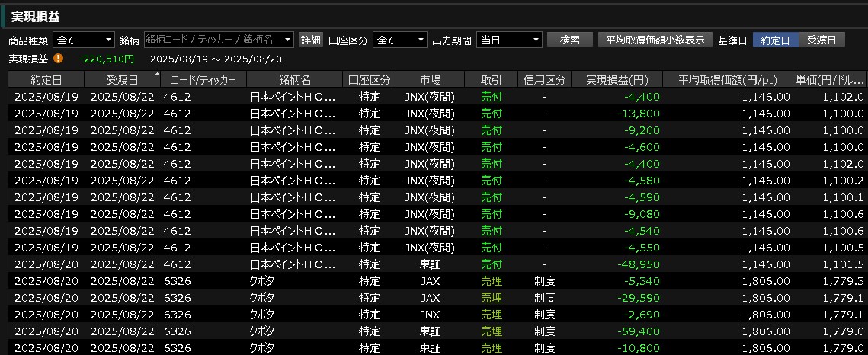Image resolution: width=868 pixels, height=355 pixels.
Task: Select the クボタ row with -59,400 loss
Action: click(434, 331)
